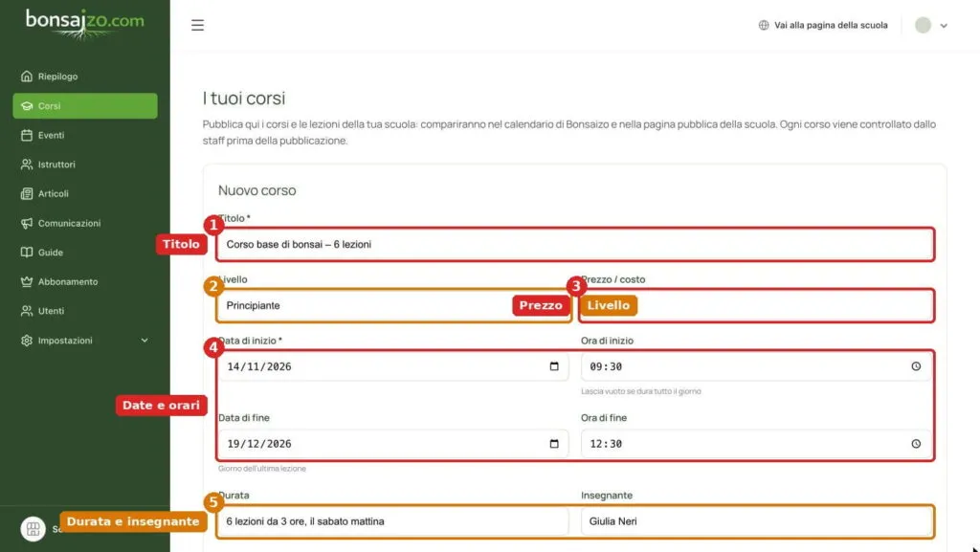
Task: Click the Data di fine date field
Action: coord(393,444)
